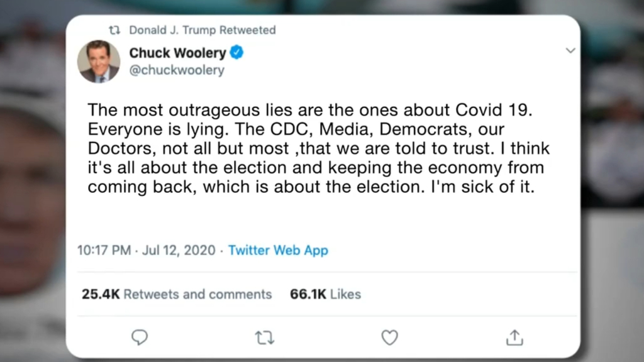
Task: Click the 'Everyone is lying' sentence in the tweet
Action: (x=158, y=129)
